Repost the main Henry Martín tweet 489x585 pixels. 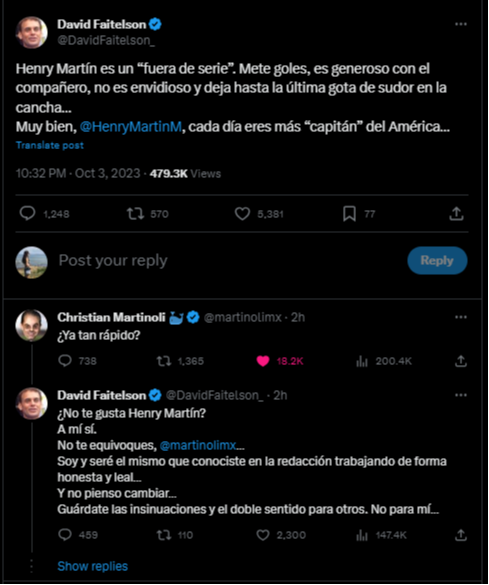tap(135, 214)
